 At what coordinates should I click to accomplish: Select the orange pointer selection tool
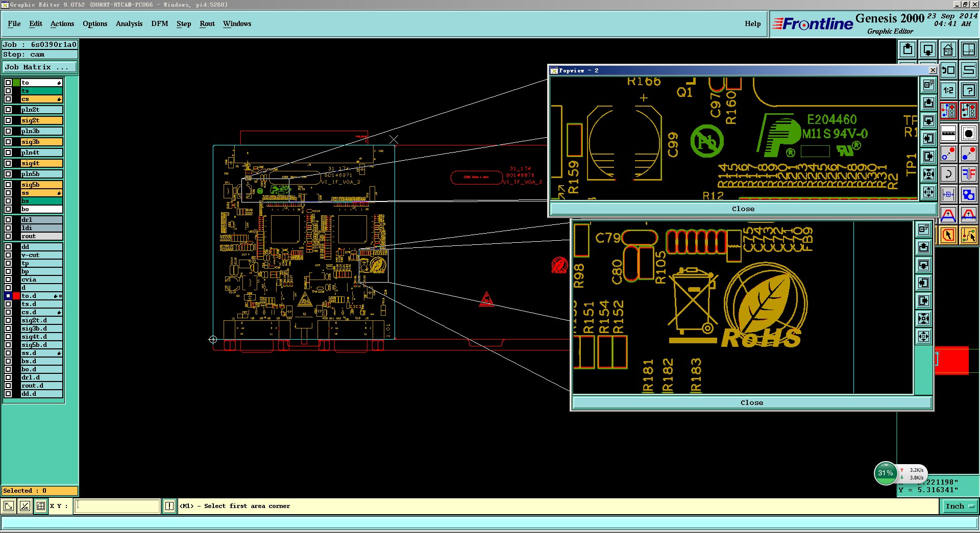[948, 235]
